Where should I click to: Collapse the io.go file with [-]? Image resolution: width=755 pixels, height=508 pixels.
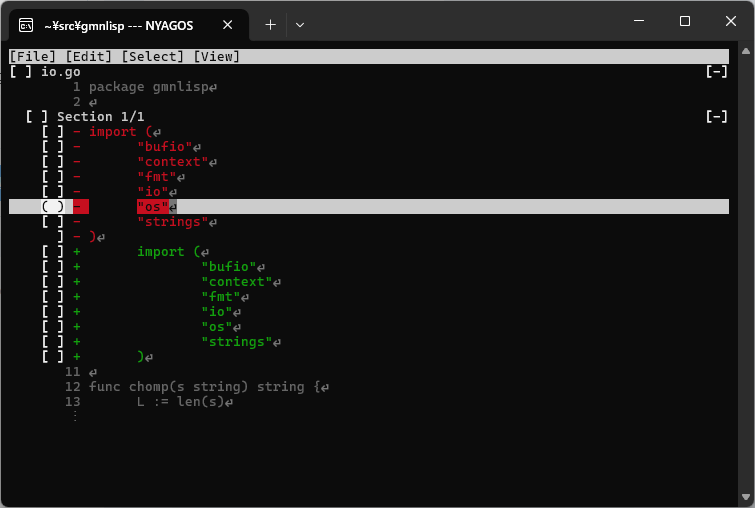pos(716,72)
